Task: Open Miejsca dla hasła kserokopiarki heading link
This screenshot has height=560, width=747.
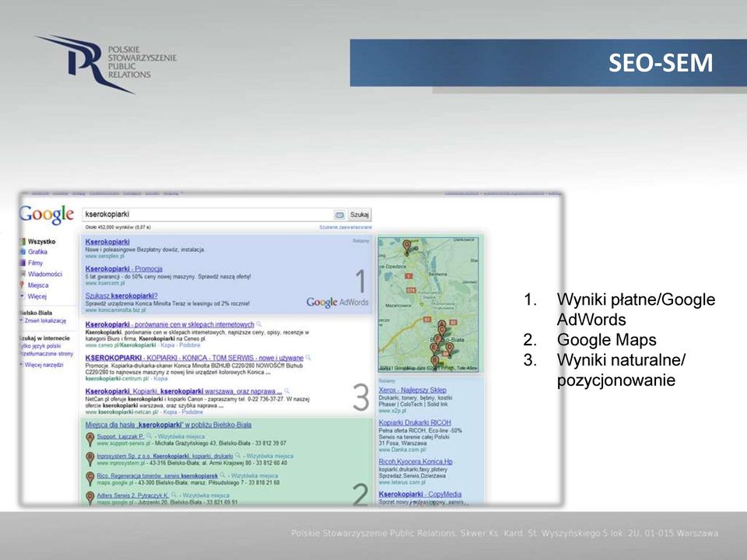Action: (x=168, y=425)
